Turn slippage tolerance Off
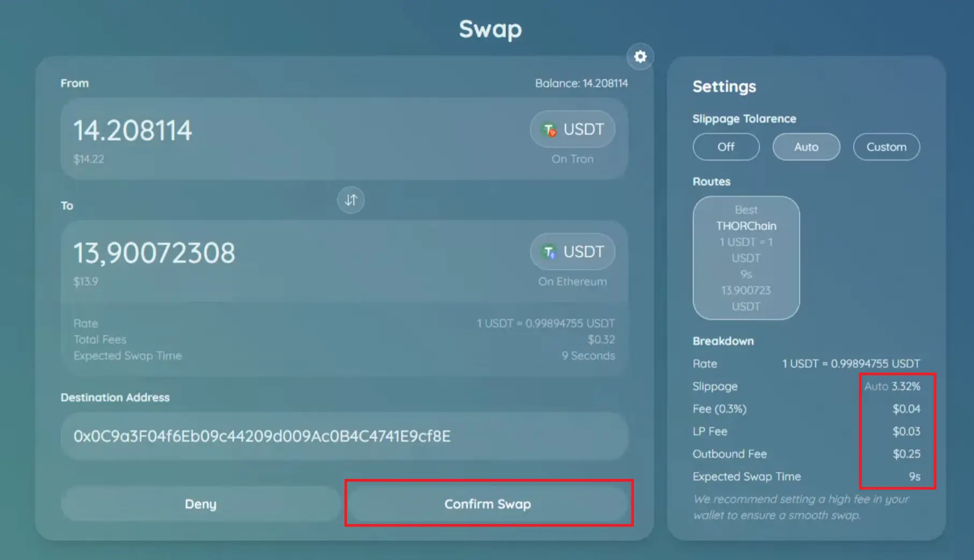 pos(726,147)
